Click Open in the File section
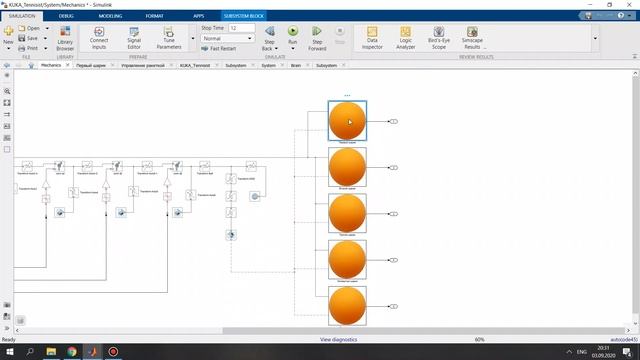The image size is (640, 360). tap(29, 28)
